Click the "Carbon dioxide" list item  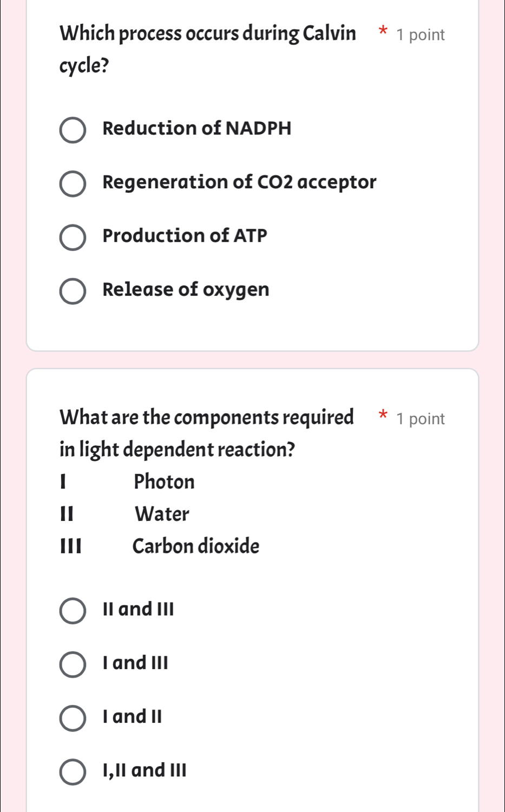coord(196,546)
